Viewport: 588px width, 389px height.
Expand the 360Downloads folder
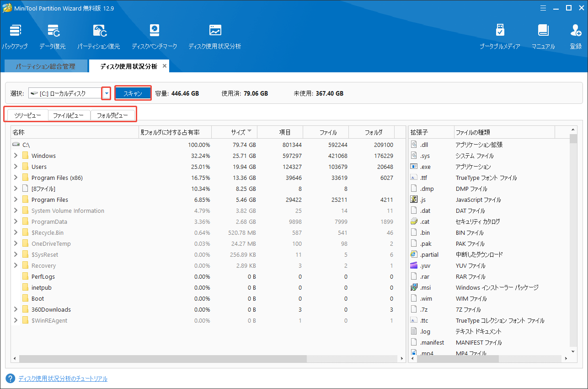pos(16,309)
